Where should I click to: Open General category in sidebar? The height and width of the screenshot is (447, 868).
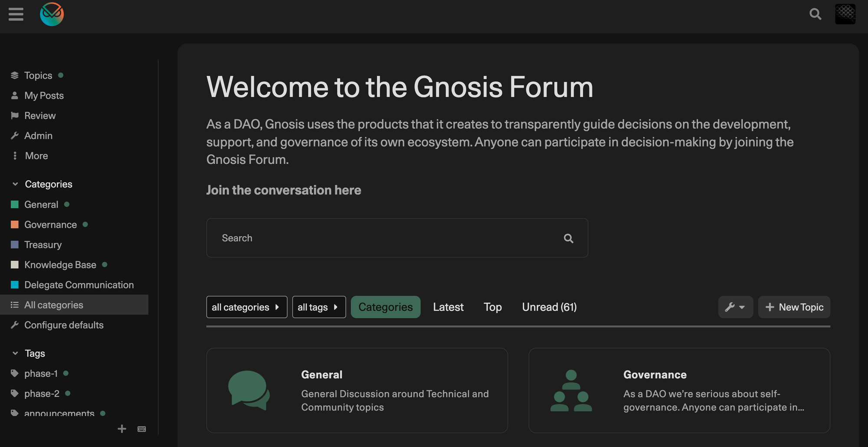(x=41, y=205)
